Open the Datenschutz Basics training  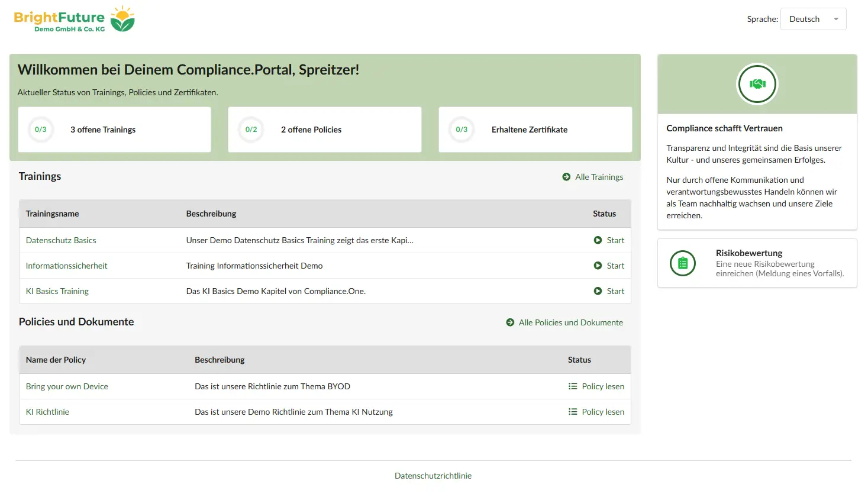pyautogui.click(x=61, y=240)
